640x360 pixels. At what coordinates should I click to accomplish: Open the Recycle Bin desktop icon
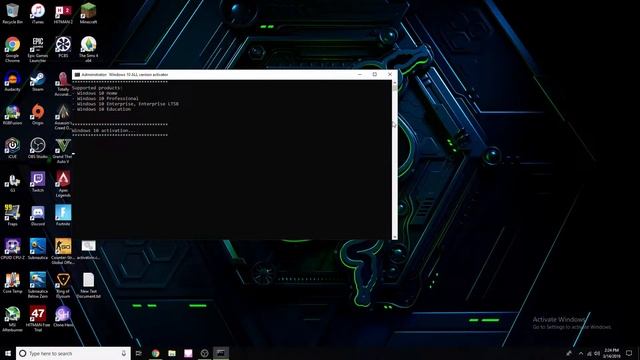click(x=12, y=13)
